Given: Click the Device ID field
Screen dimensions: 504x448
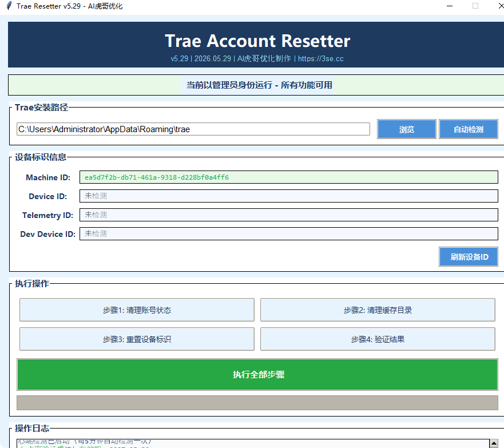Looking at the screenshot, I should point(289,196).
